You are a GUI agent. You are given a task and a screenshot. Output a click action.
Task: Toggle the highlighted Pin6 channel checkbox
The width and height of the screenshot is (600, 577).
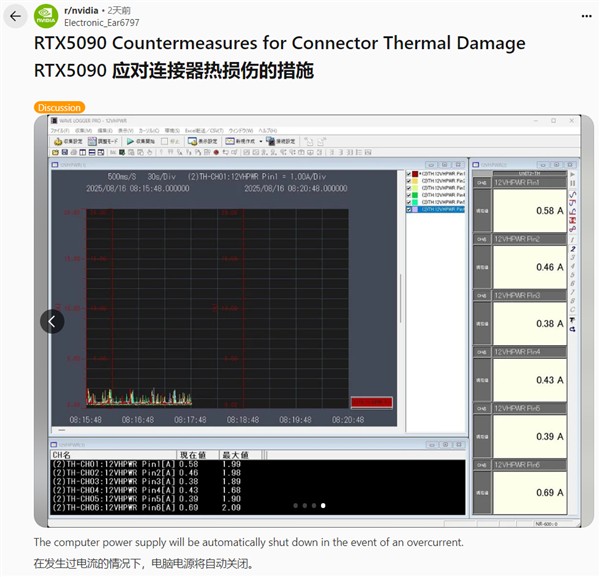[411, 209]
